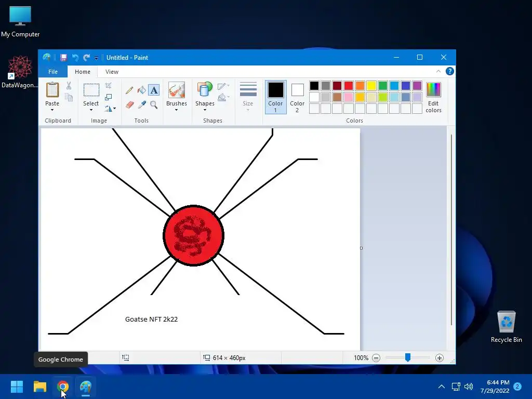The height and width of the screenshot is (399, 532).
Task: Switch to the View tab
Action: (x=112, y=72)
